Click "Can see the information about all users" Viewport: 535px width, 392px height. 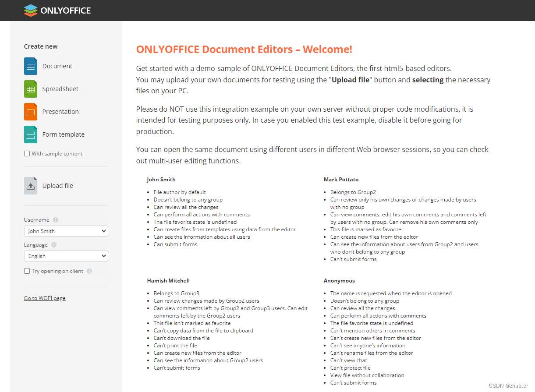(x=202, y=237)
